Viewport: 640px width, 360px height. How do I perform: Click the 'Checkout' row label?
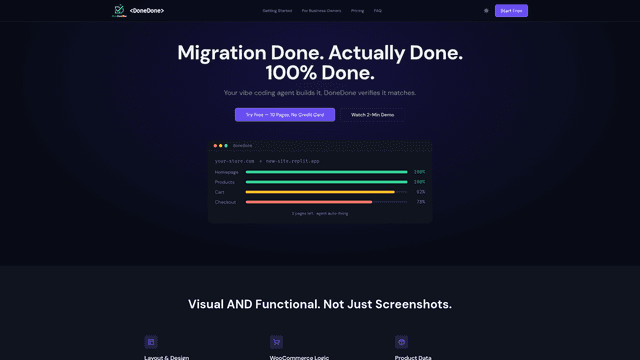pos(225,202)
